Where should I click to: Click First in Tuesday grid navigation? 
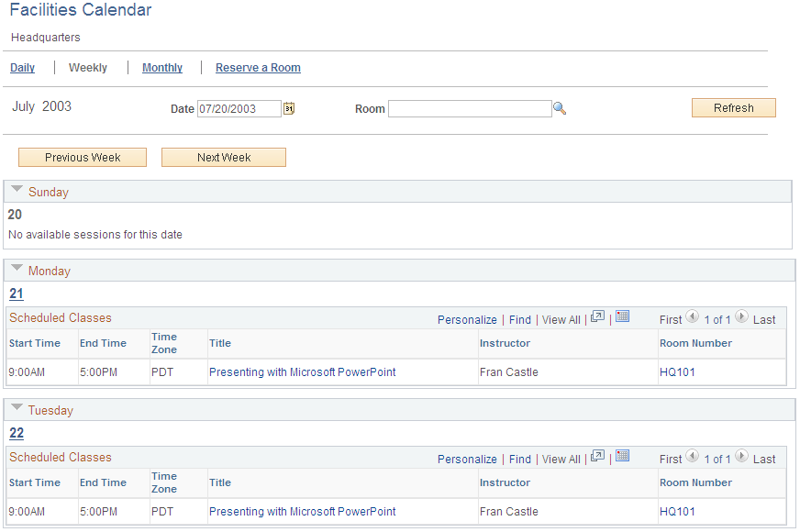(x=671, y=459)
